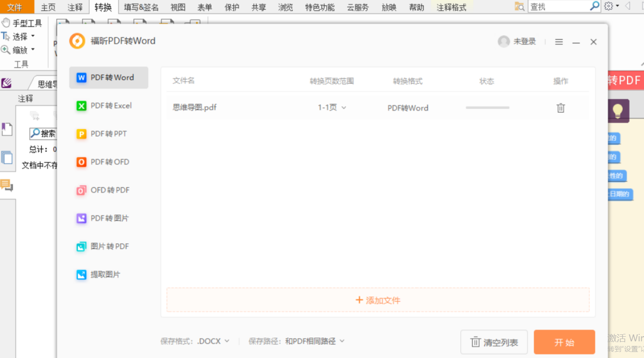Click the 文件名 column header

[183, 81]
